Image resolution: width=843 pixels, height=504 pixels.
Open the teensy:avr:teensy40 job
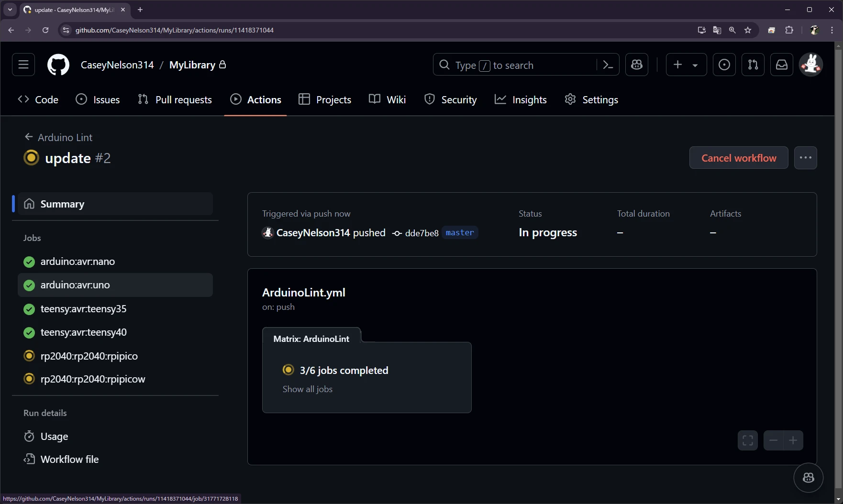[115, 332]
